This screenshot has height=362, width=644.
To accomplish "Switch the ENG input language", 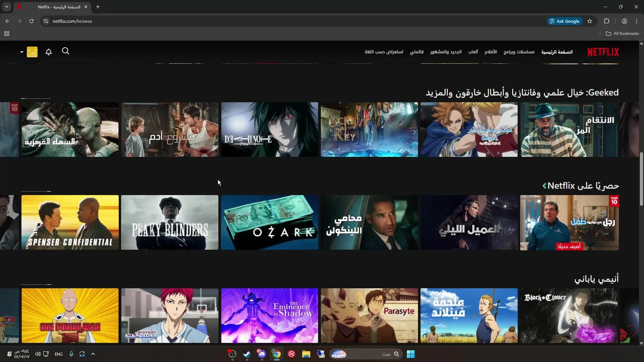I will click(x=58, y=354).
